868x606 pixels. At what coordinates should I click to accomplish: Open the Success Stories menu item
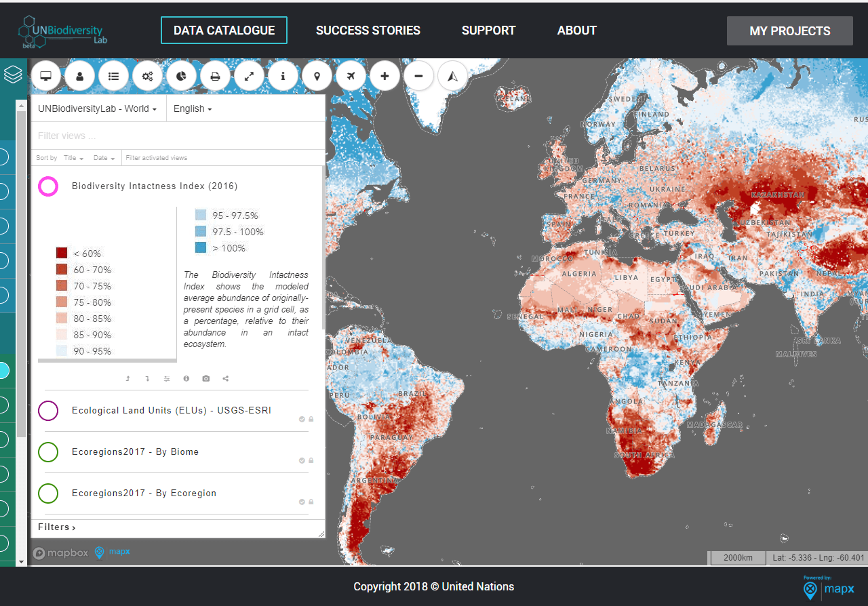(x=368, y=31)
